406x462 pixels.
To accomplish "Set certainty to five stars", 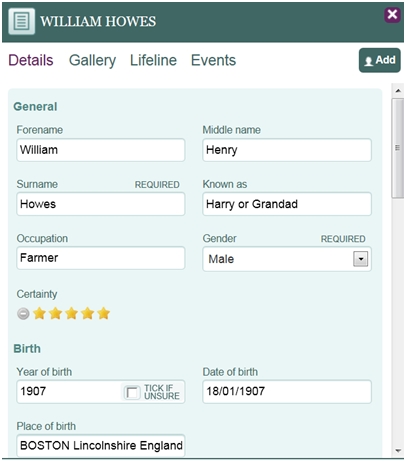I will tap(104, 313).
